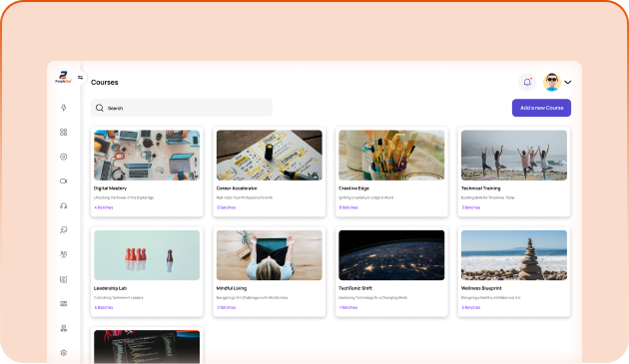
Task: Click the Mindful Living batches link
Action: click(227, 307)
